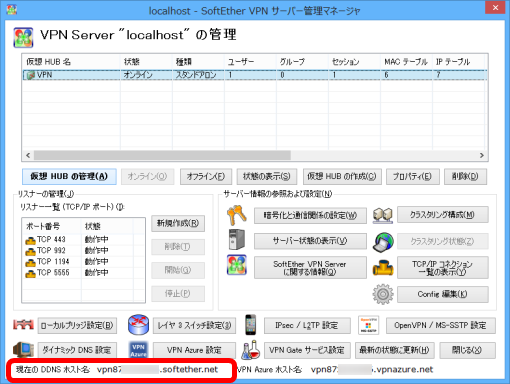Sort by 仮想 HUB 名 column header

click(71, 62)
